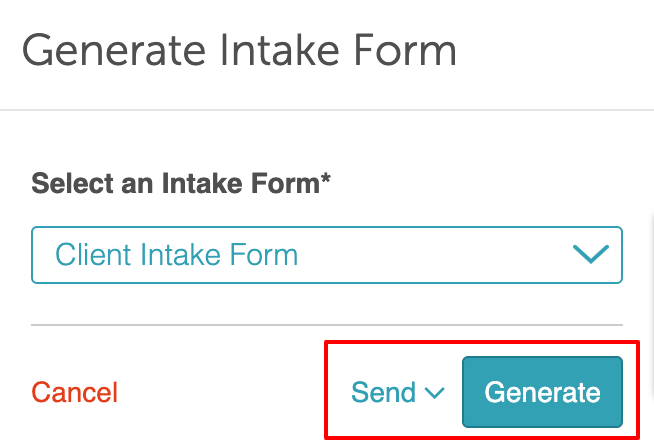Cancel the intake form dialog
The image size is (654, 446).
click(x=75, y=392)
